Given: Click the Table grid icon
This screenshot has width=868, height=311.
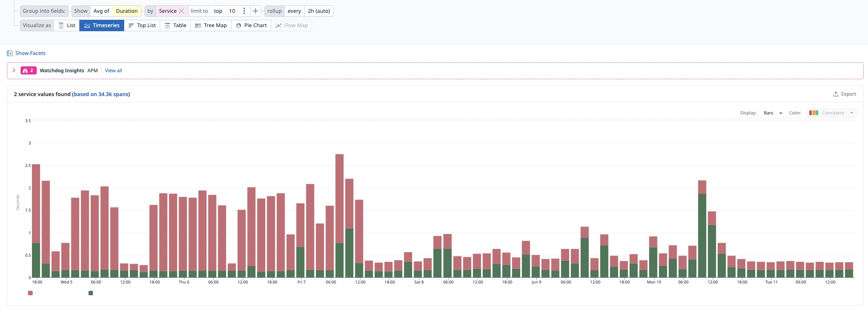Looking at the screenshot, I should pyautogui.click(x=168, y=25).
